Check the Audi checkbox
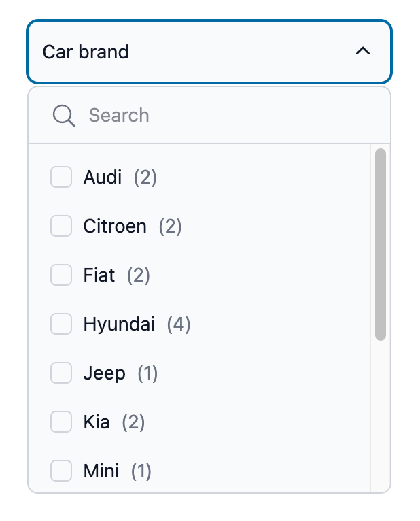 pyautogui.click(x=61, y=178)
